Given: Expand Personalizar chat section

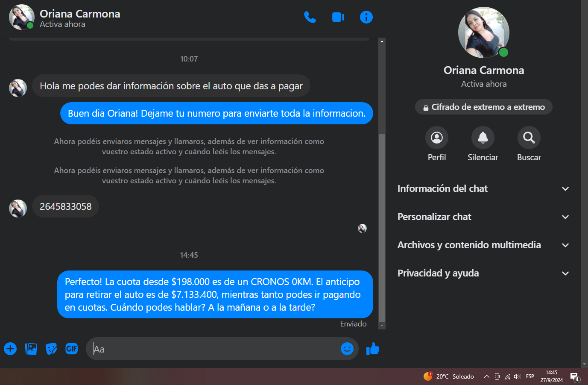Looking at the screenshot, I should click(x=484, y=217).
